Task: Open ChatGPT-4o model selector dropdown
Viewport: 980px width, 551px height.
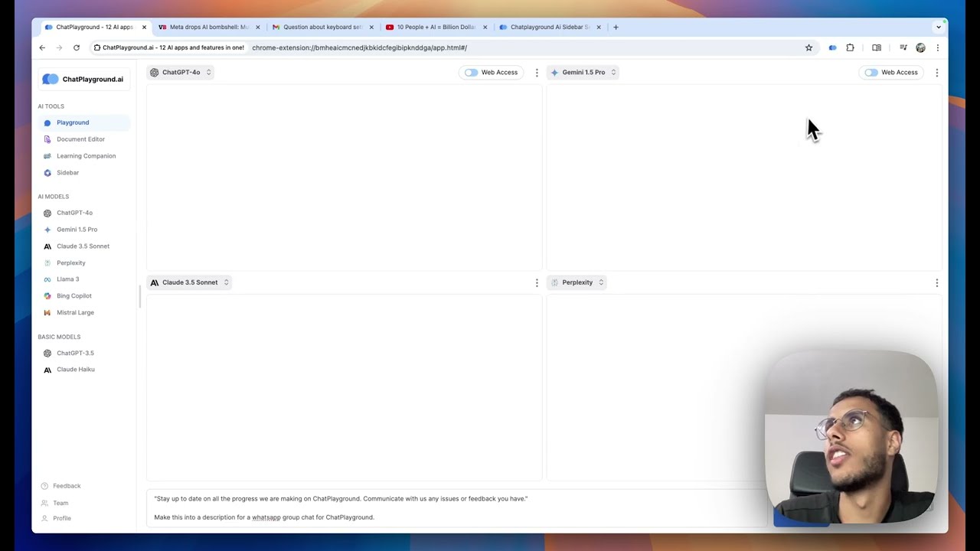Action: [x=181, y=72]
